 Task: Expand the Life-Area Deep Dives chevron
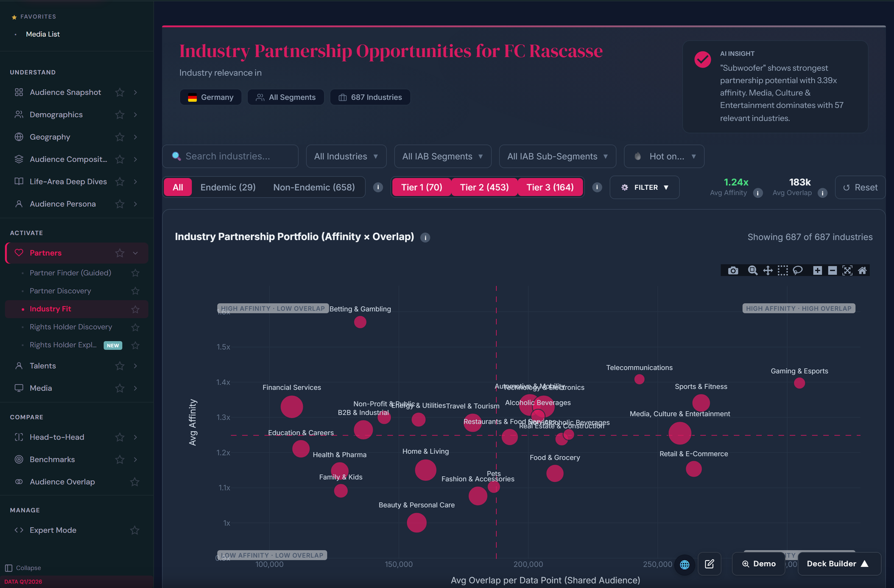[x=135, y=181]
